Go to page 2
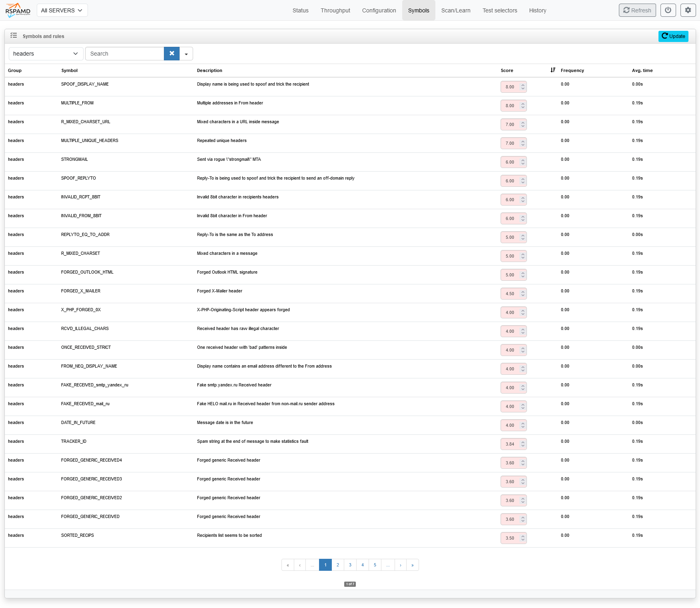Screen dimensions: 700x608 [338, 565]
